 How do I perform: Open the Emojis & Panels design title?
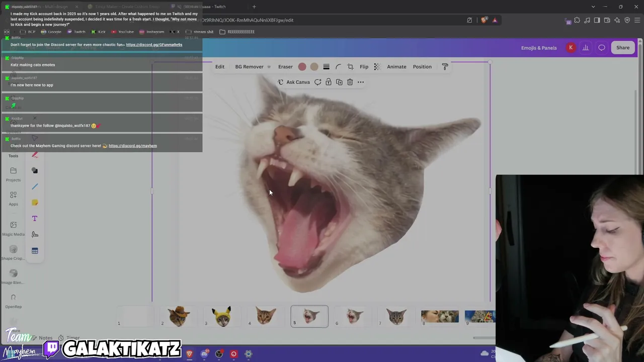pyautogui.click(x=539, y=48)
